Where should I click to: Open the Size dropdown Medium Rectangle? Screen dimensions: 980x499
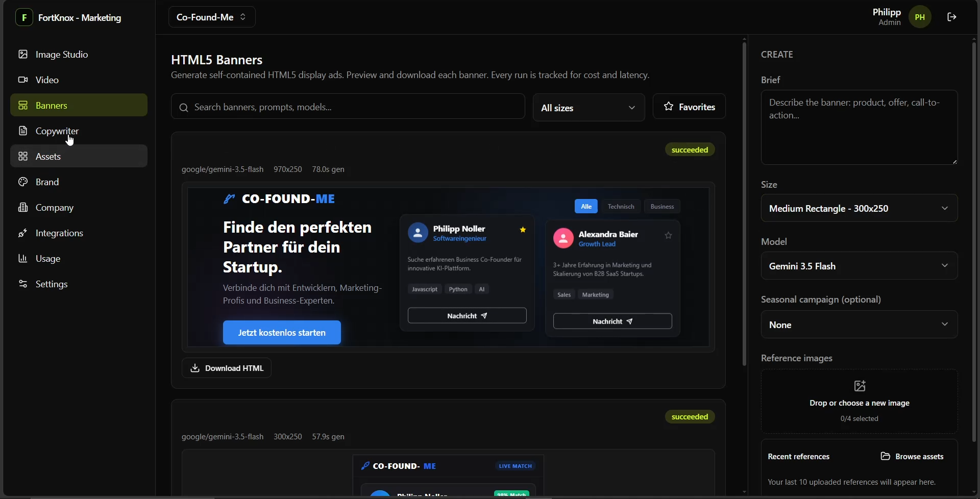coord(860,208)
